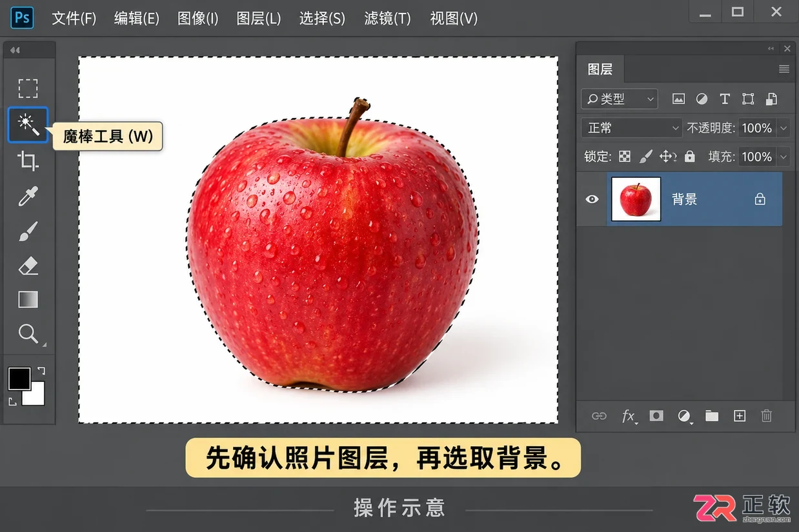This screenshot has height=532, width=799.
Task: Delete layer with trash icon
Action: pos(767,416)
